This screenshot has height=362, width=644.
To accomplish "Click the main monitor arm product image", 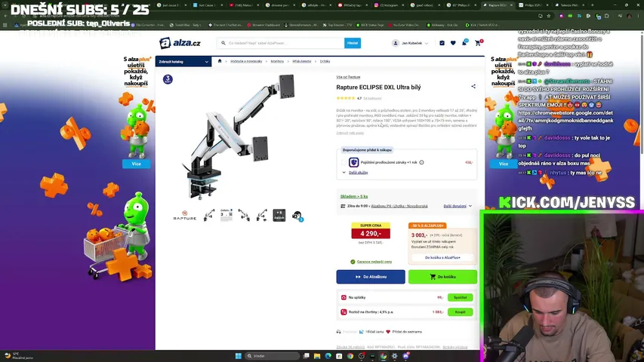I will tap(238, 137).
